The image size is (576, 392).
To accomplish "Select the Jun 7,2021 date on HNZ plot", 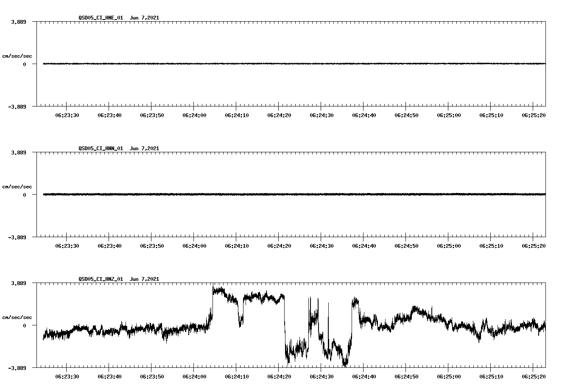I will [145, 279].
